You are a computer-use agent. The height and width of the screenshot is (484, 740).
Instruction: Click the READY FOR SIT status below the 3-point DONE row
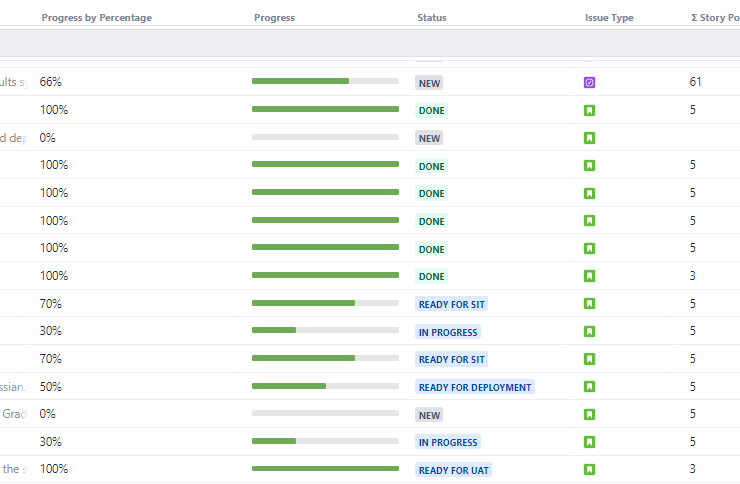452,304
